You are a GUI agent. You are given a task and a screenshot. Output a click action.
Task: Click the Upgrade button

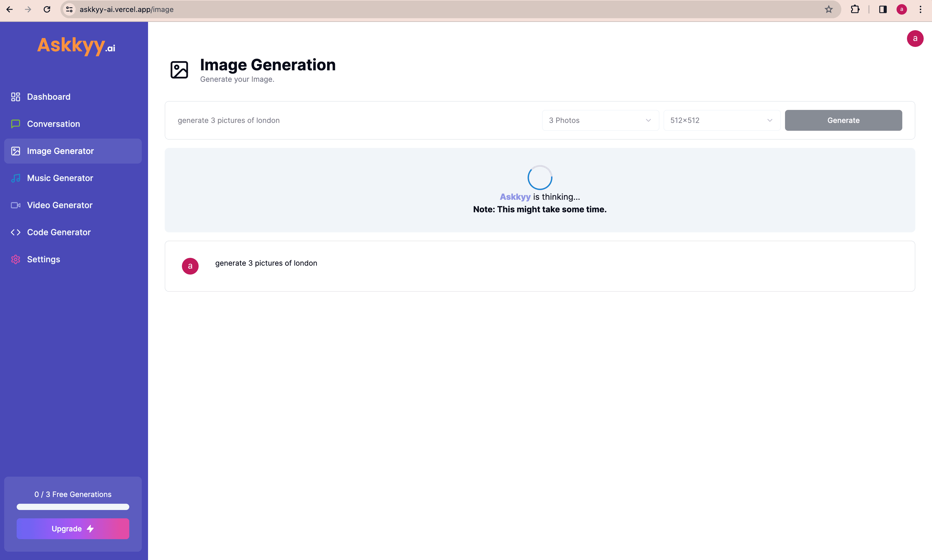[73, 529]
